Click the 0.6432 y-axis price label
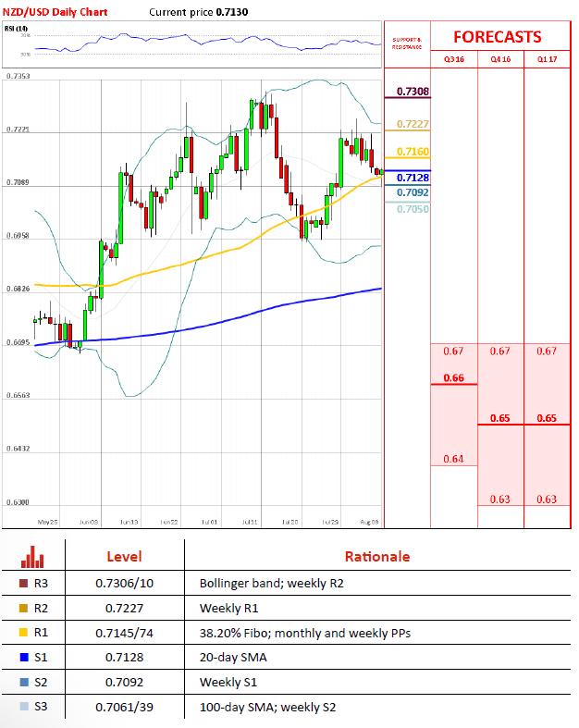The image size is (579, 728). tap(18, 449)
